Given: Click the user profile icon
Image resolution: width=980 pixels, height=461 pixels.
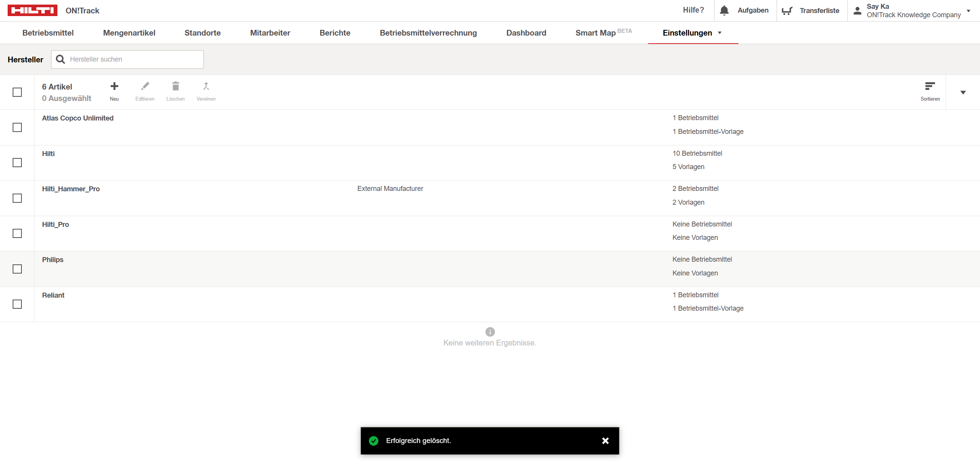Looking at the screenshot, I should pos(857,11).
